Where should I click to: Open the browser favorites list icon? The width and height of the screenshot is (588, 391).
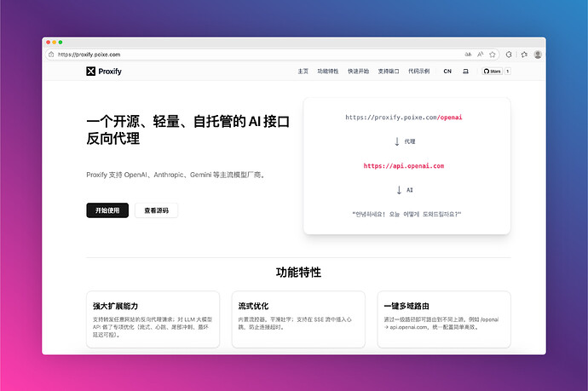click(523, 54)
